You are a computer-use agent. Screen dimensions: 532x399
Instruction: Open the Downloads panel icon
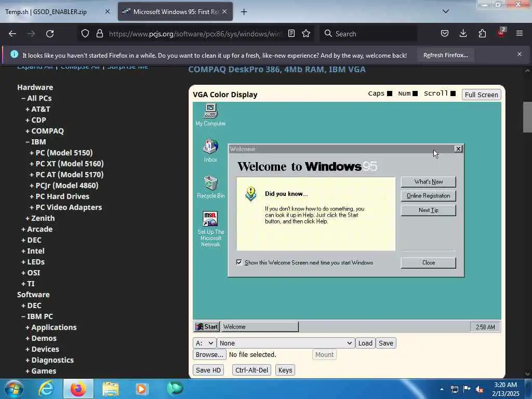pyautogui.click(x=463, y=33)
